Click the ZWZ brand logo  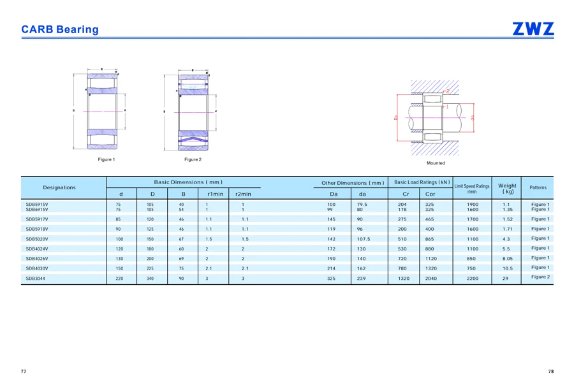point(533,29)
